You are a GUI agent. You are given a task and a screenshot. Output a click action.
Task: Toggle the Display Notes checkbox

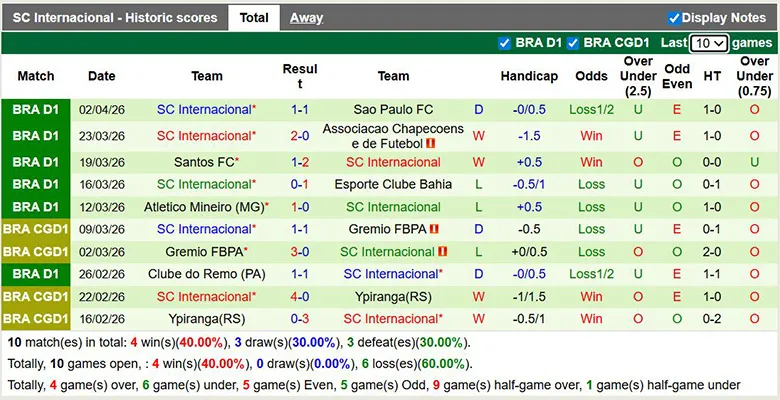(x=674, y=18)
